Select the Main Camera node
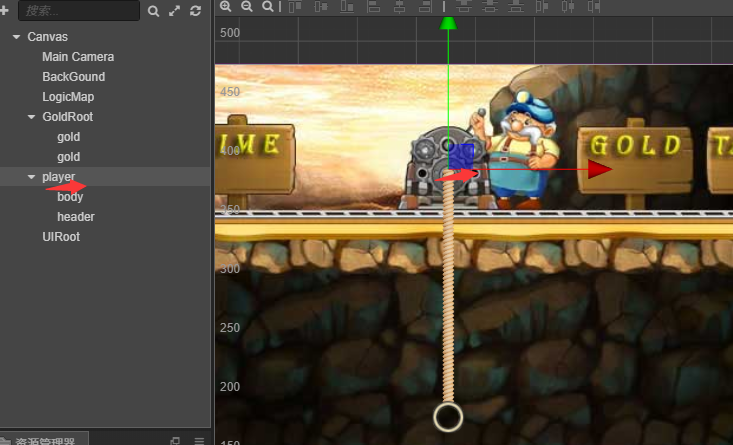733x445 pixels. click(x=78, y=57)
